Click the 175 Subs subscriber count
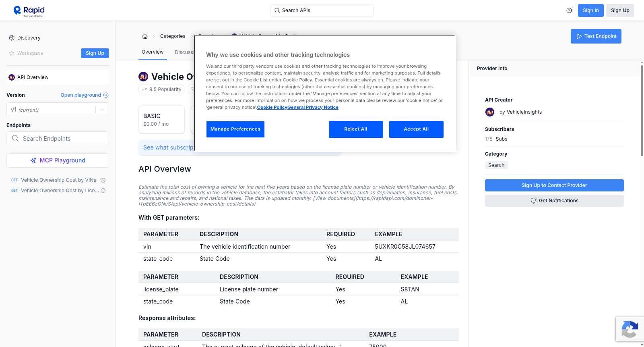The width and height of the screenshot is (644, 347). click(496, 139)
